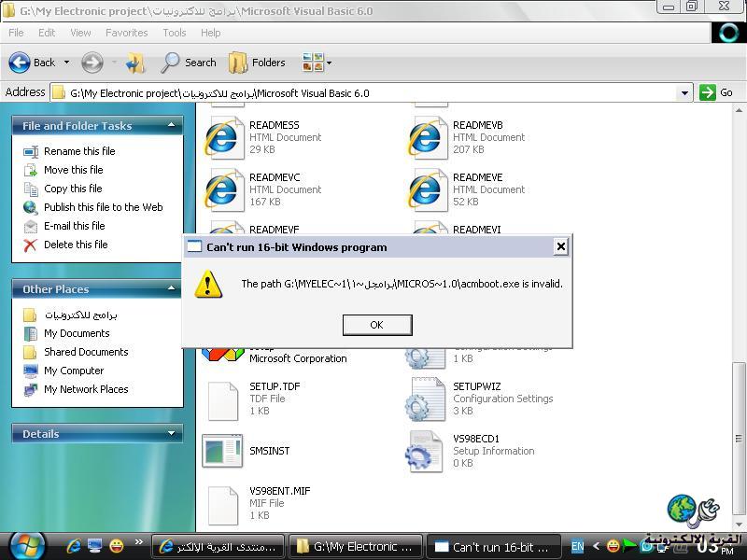Viewport: 747px width, 560px height.
Task: Click the Back navigation arrow icon
Action: point(20,63)
